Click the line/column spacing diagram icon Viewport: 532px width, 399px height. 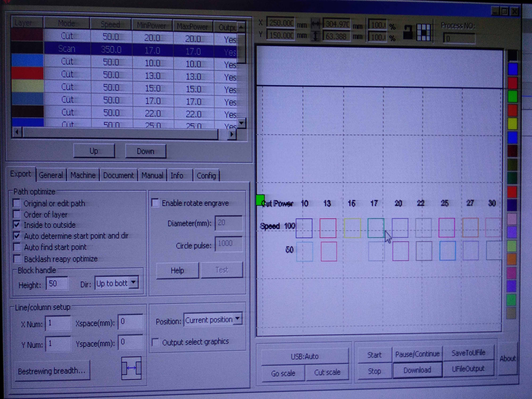click(x=131, y=368)
